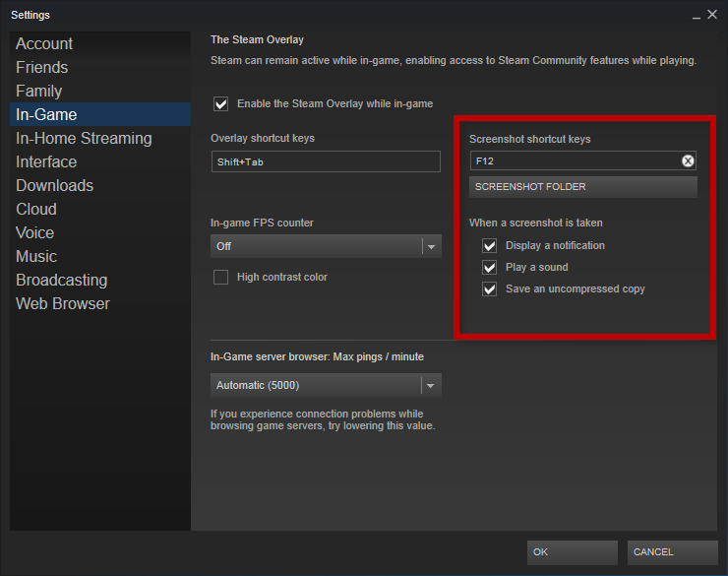Toggle Enable the Steam Overlay while in-game
Viewport: 728px width, 576px height.
pos(221,103)
